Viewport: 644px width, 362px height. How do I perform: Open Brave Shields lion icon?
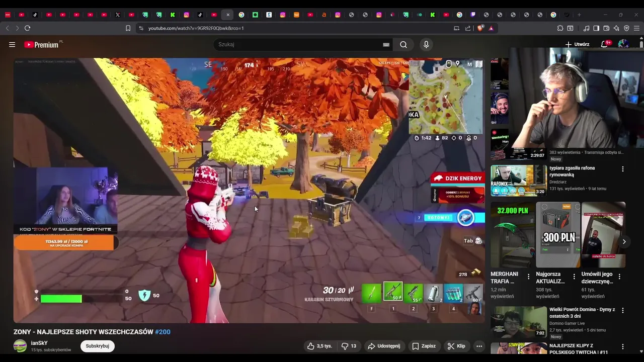(480, 28)
